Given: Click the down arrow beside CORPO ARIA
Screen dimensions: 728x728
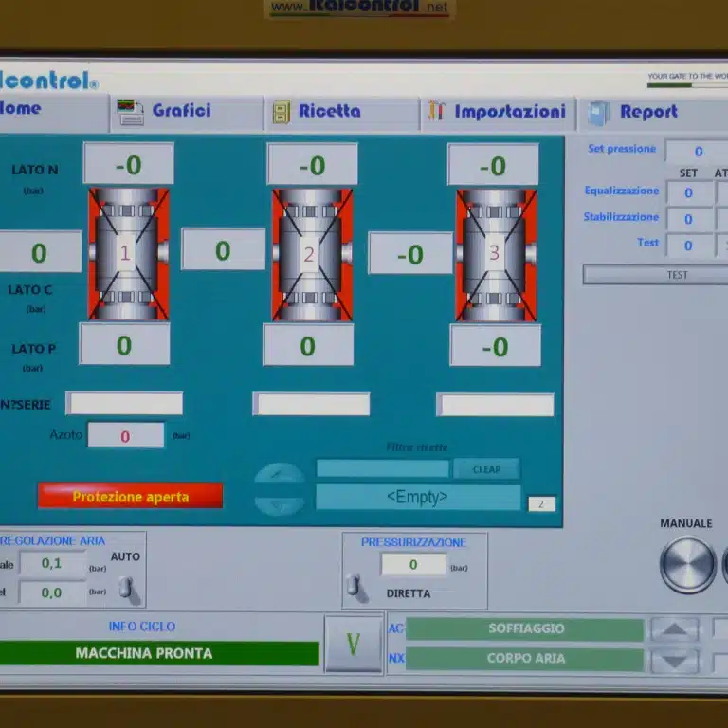Looking at the screenshot, I should [x=674, y=660].
